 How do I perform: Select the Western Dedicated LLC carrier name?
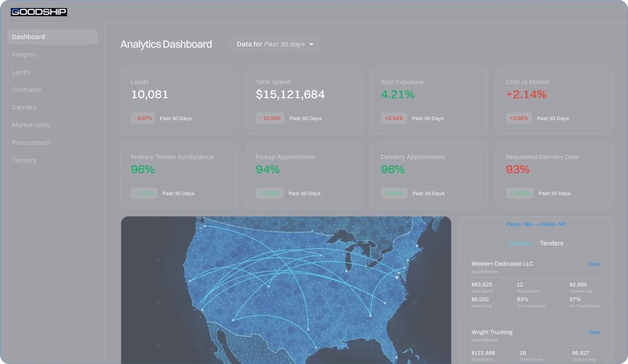tap(502, 264)
